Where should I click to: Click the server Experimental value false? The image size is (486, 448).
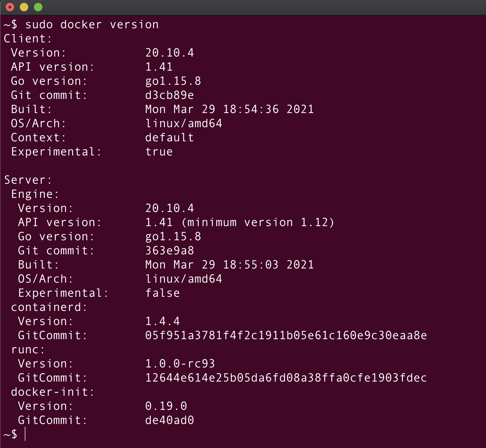pyautogui.click(x=162, y=293)
